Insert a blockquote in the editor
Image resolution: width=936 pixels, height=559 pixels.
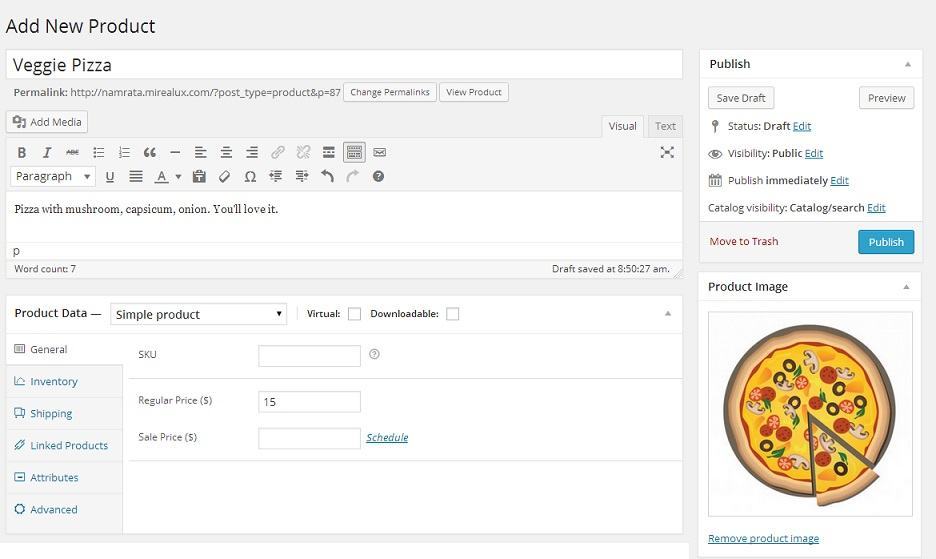(x=149, y=153)
